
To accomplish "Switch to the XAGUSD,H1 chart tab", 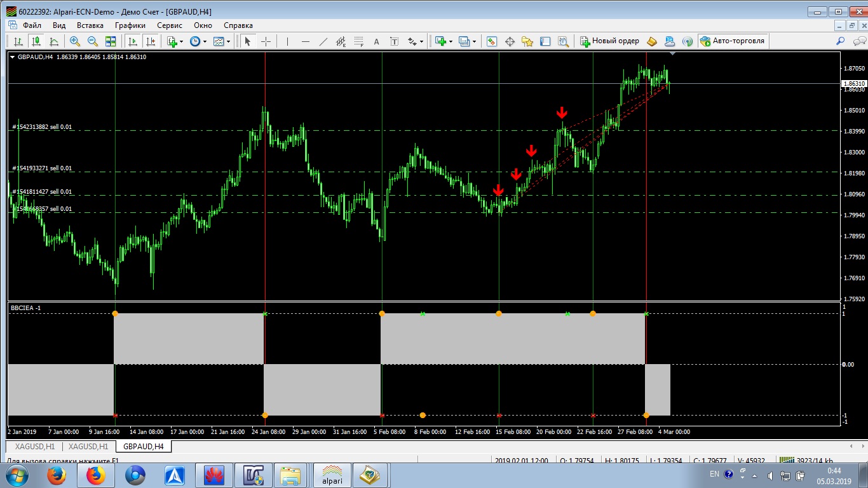I will pos(31,447).
